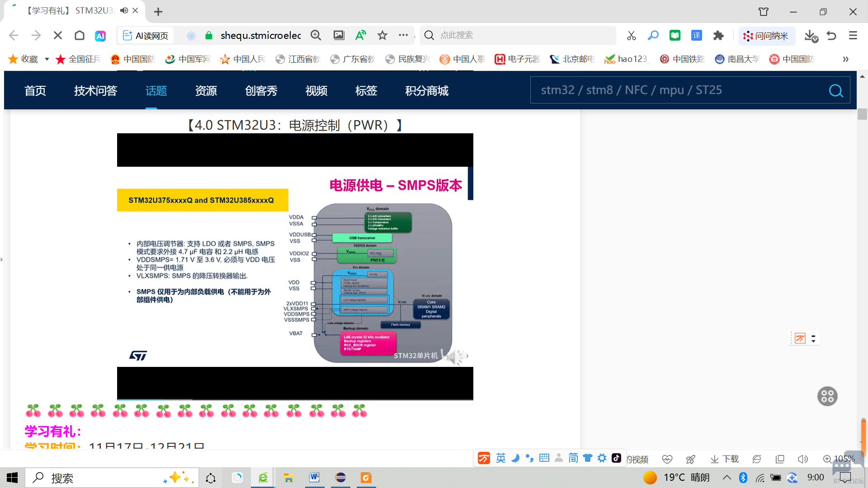Open the downloads icon in toolbar
This screenshot has height=488, width=868.
click(811, 36)
